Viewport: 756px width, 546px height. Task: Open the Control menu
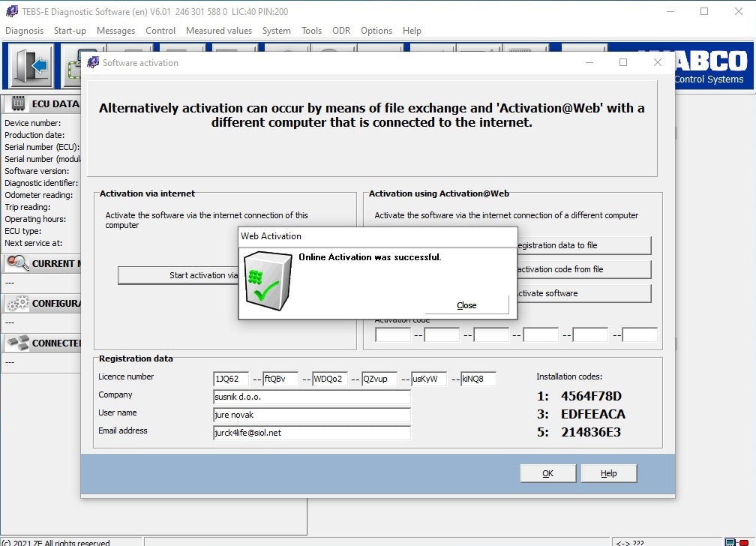click(160, 31)
